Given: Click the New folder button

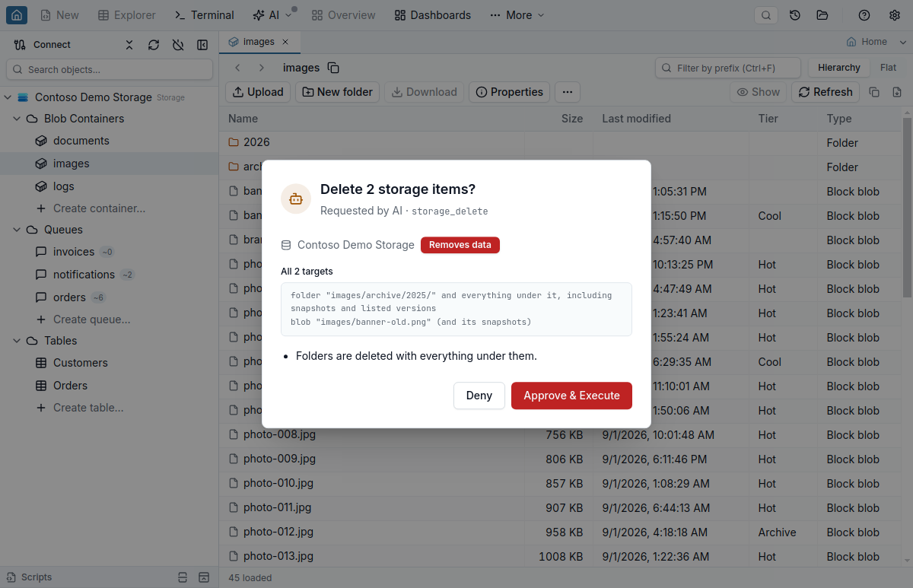Looking at the screenshot, I should tap(338, 92).
